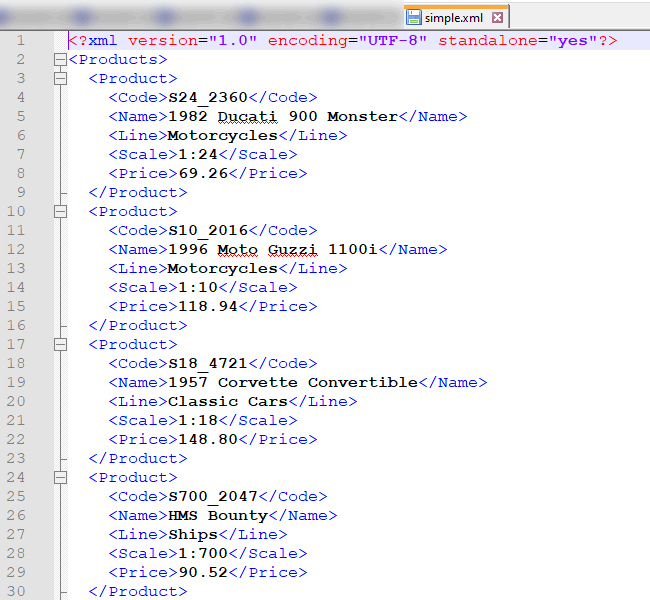Close the simple.xml tab
The width and height of the screenshot is (650, 600).
click(497, 17)
